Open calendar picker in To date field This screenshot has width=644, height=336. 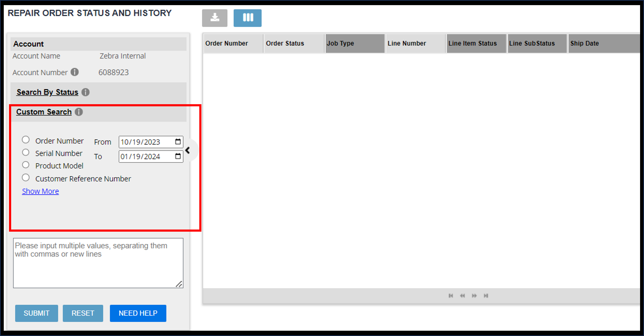coord(178,156)
